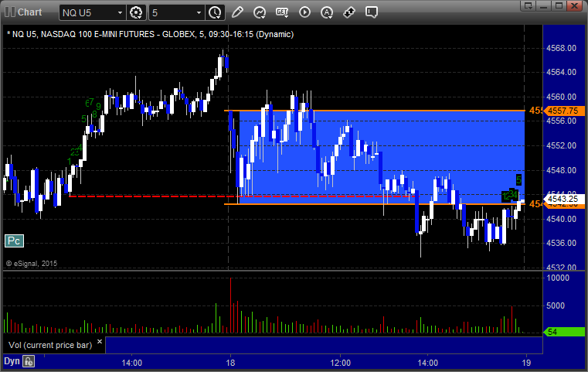
Task: Click the 4568.00 price axis label
Action: (x=562, y=48)
